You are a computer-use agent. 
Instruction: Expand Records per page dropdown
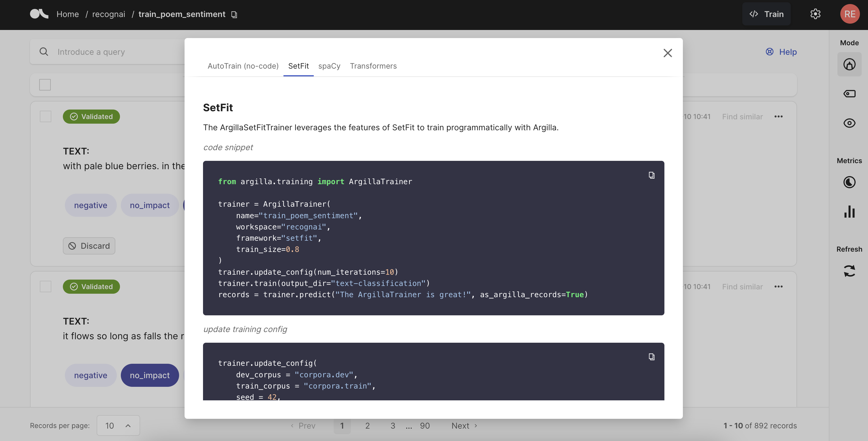(x=118, y=425)
